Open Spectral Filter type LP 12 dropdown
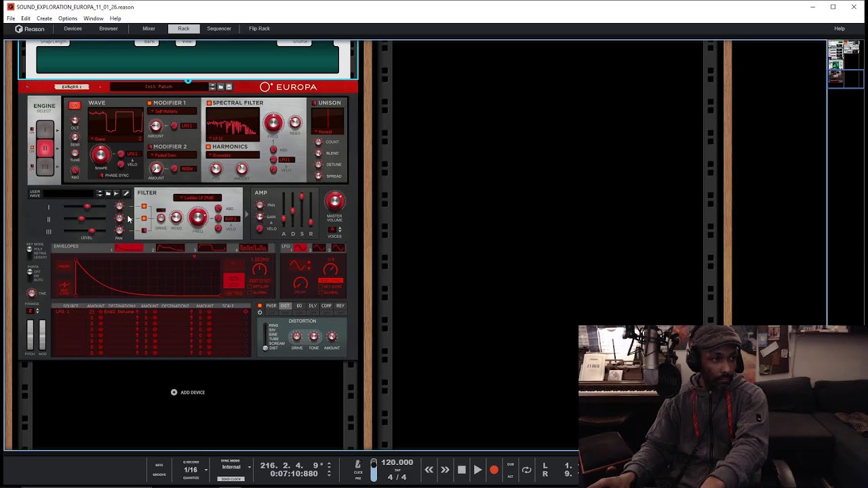868x488 pixels. click(233, 139)
